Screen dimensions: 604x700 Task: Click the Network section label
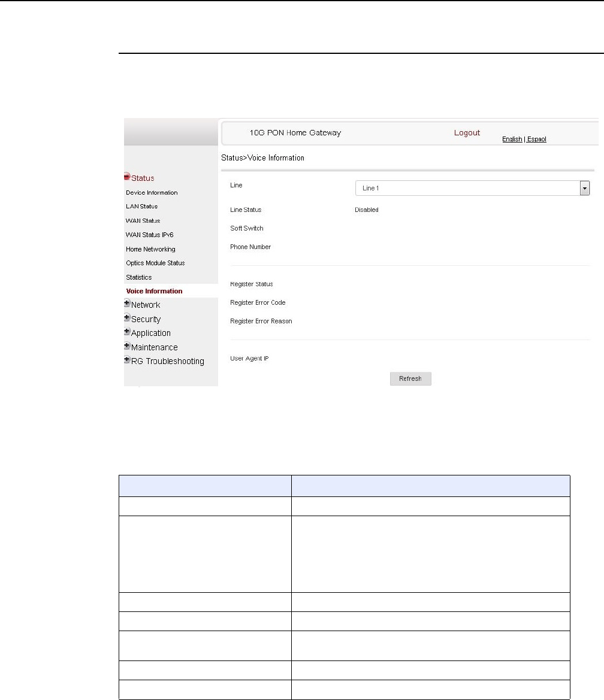pyautogui.click(x=146, y=305)
